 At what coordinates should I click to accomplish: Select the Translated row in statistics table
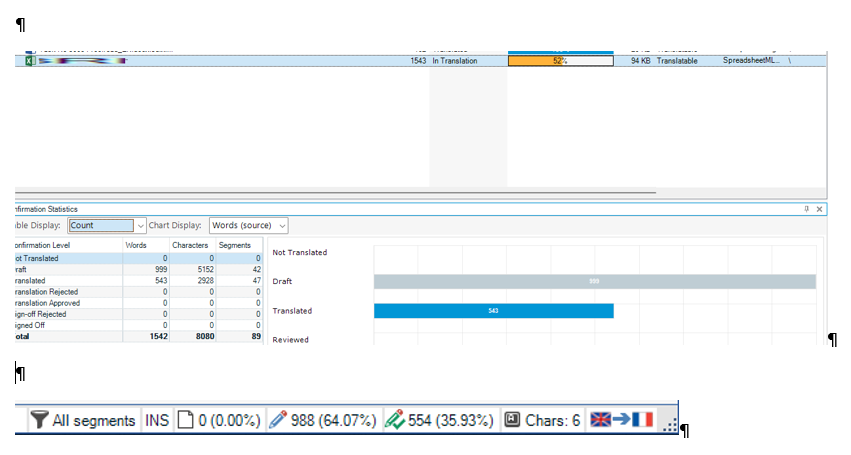pos(139,281)
